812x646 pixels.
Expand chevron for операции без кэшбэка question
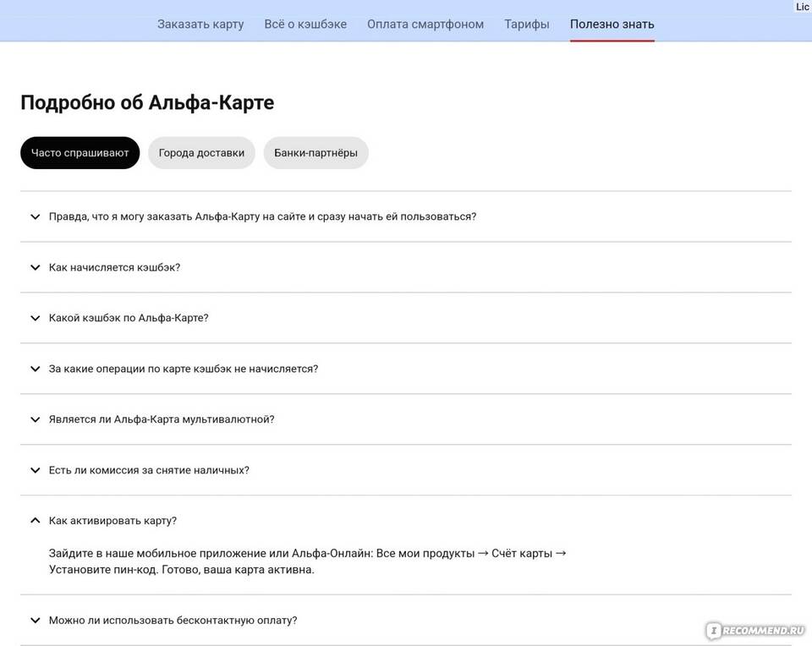click(x=36, y=369)
